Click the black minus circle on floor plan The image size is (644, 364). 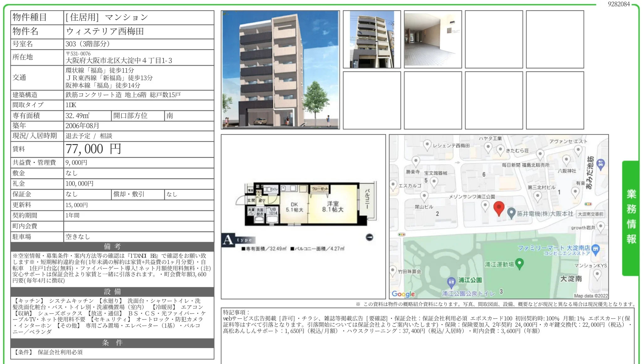[369, 237]
